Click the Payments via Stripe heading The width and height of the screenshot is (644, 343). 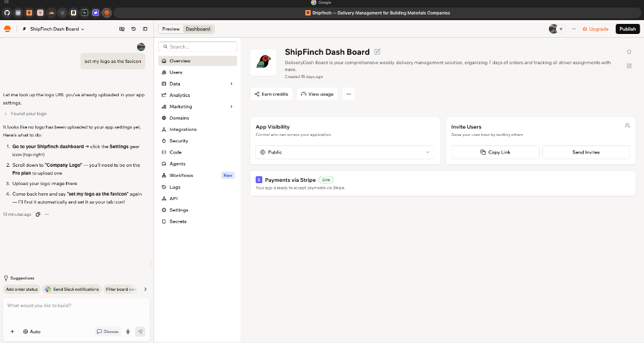(x=291, y=180)
